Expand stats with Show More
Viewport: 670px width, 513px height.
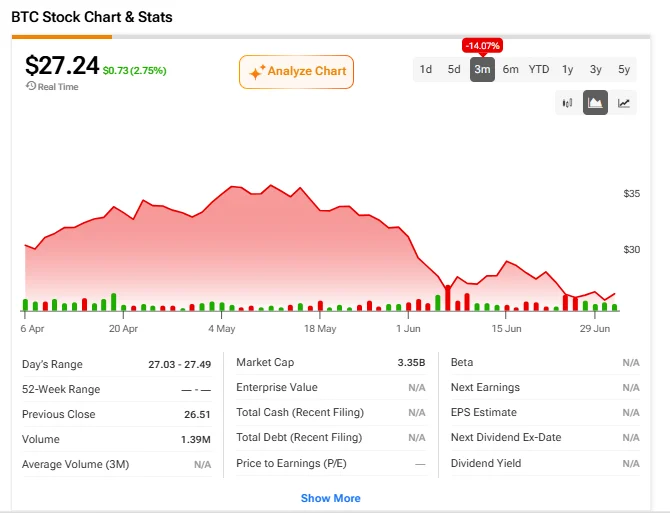pos(331,498)
